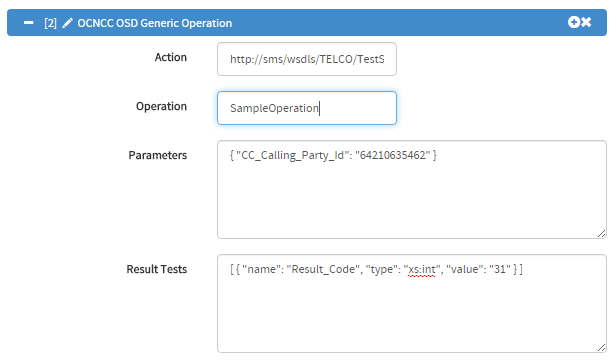Focus the Action URL input field
616x363 pixels.
tap(307, 59)
